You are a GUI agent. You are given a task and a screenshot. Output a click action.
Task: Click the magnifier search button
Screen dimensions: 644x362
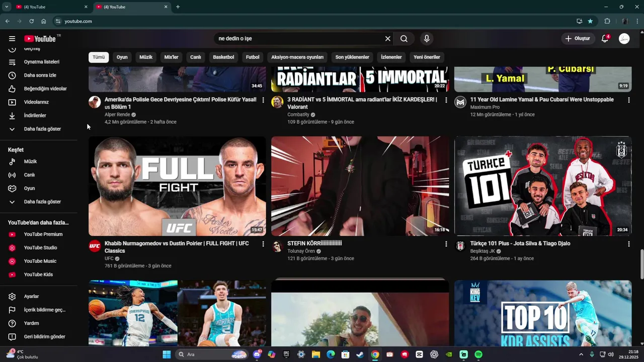pyautogui.click(x=404, y=39)
